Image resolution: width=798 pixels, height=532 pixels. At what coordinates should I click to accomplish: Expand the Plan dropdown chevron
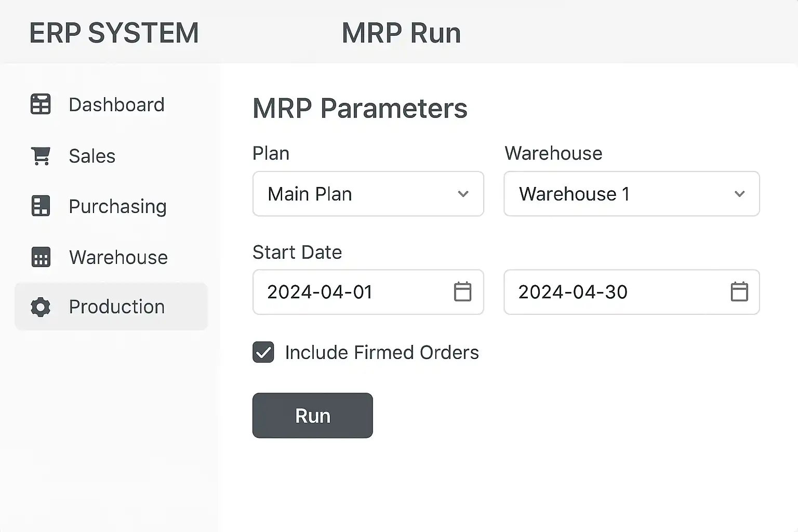tap(463, 194)
